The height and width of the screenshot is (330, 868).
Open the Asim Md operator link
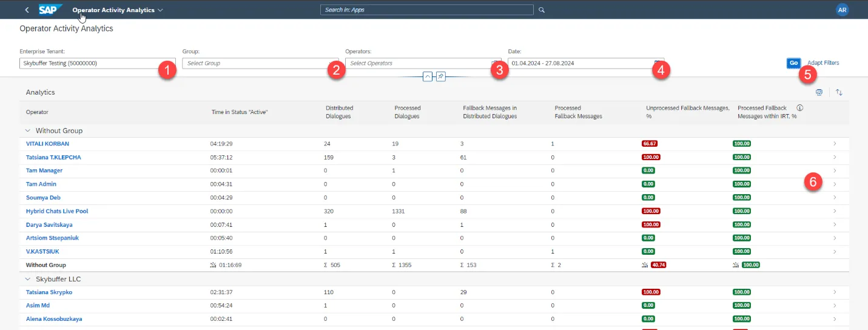pyautogui.click(x=38, y=305)
